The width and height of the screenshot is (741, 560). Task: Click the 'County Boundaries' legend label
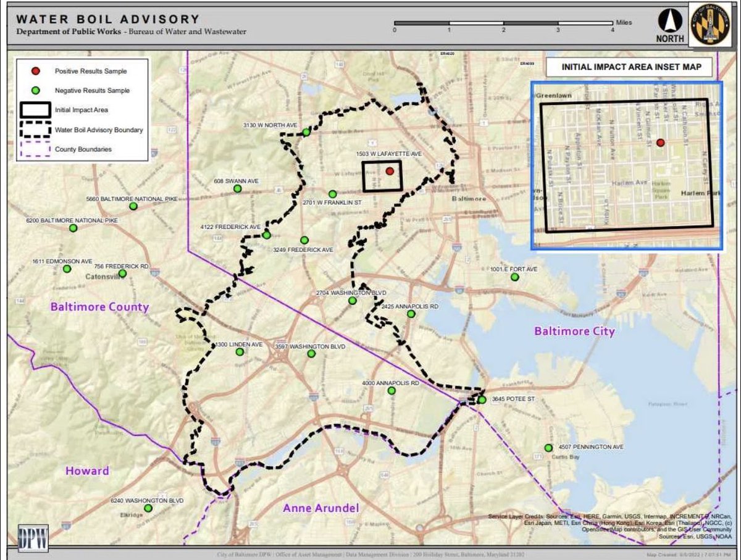click(x=83, y=149)
